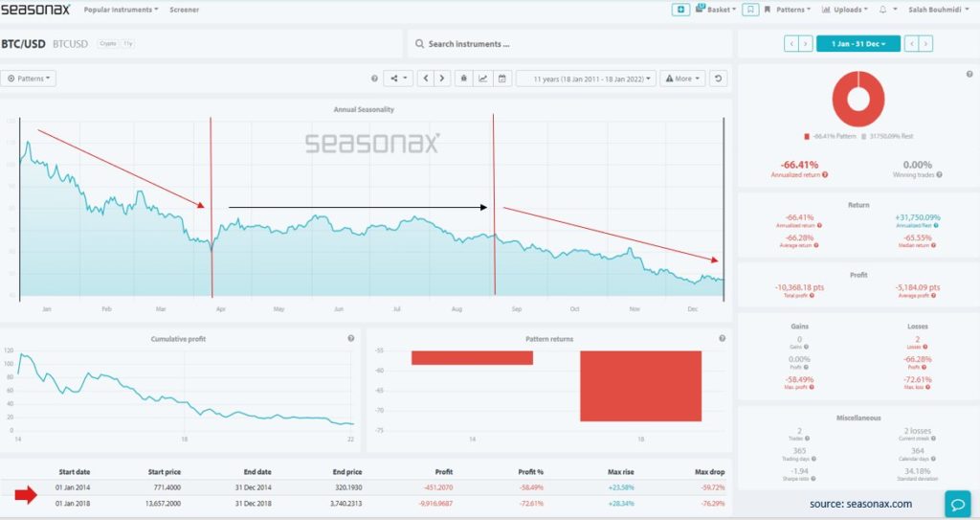Click the teal add-to-basket plus icon
Image resolution: width=980 pixels, height=520 pixels.
680,10
